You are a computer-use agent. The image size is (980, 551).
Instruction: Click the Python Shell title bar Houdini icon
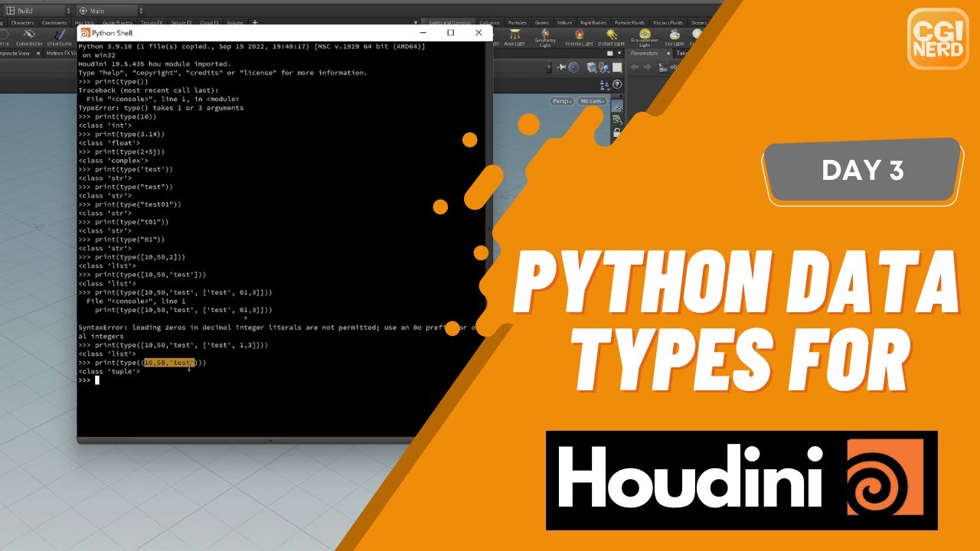(x=85, y=33)
